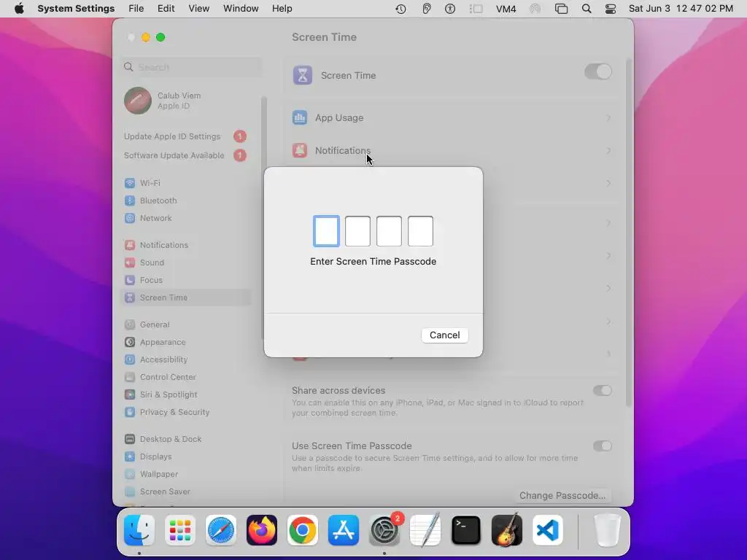Select General in the sidebar

coord(185,324)
